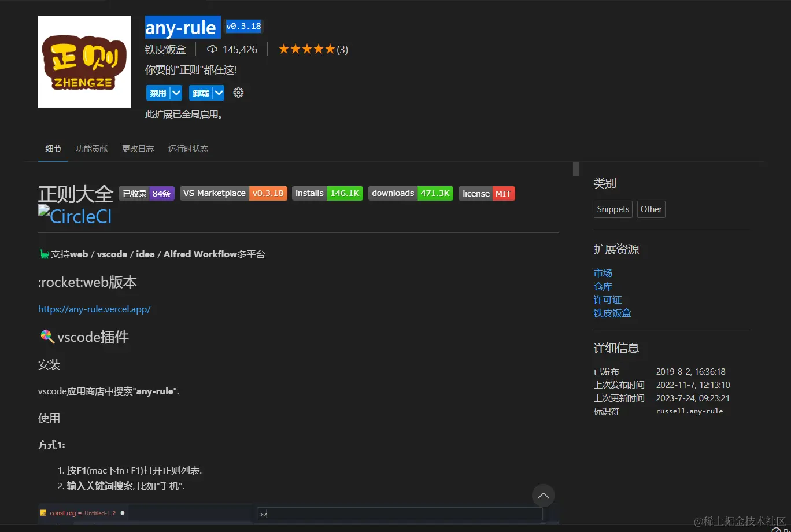791x532 pixels.
Task: Click the :rocket:web版本 heading
Action: point(87,282)
